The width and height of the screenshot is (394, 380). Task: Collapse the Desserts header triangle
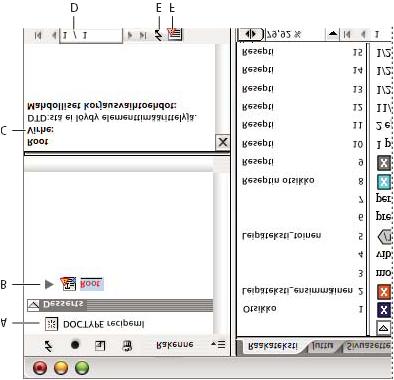(x=33, y=304)
